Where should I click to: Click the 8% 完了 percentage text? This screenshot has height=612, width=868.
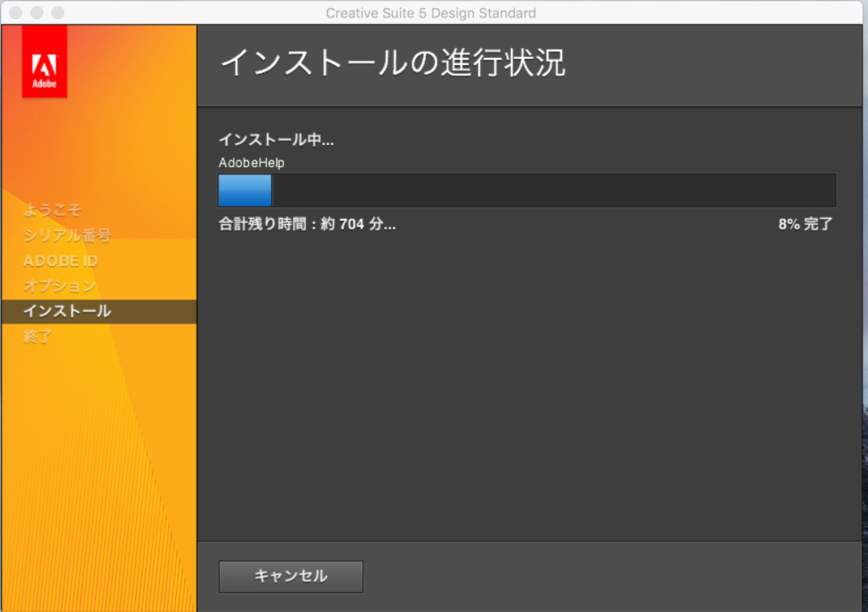[x=806, y=224]
